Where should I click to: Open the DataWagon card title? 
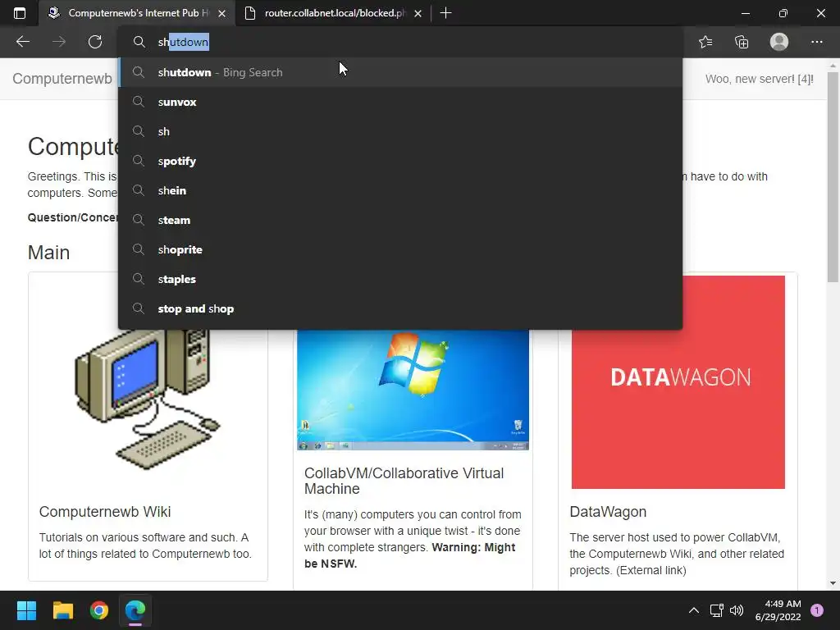point(608,512)
